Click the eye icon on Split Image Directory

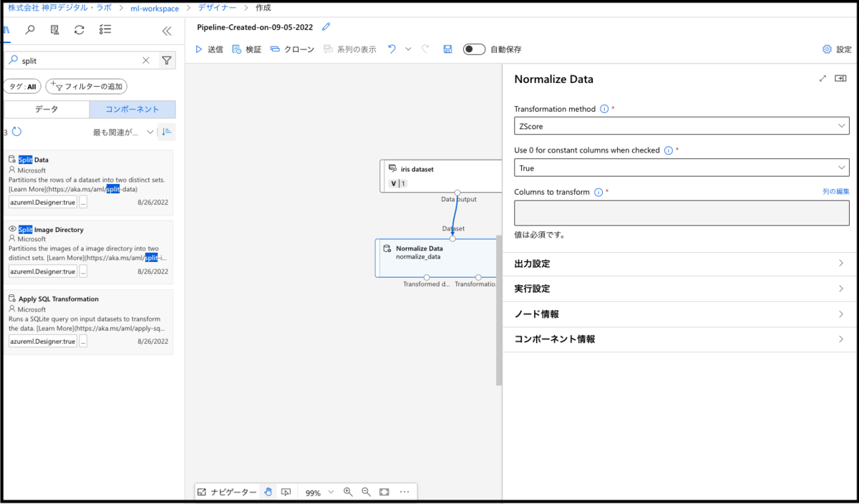coord(12,229)
